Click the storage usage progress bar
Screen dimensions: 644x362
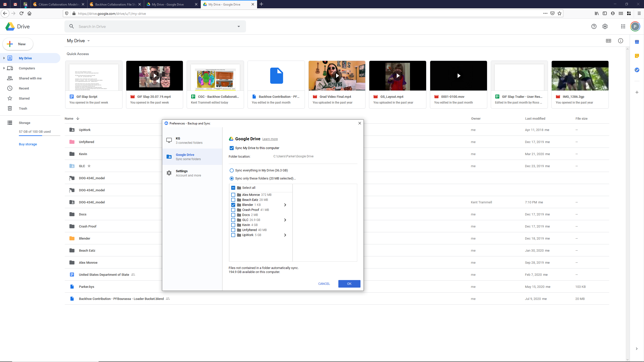39,136
